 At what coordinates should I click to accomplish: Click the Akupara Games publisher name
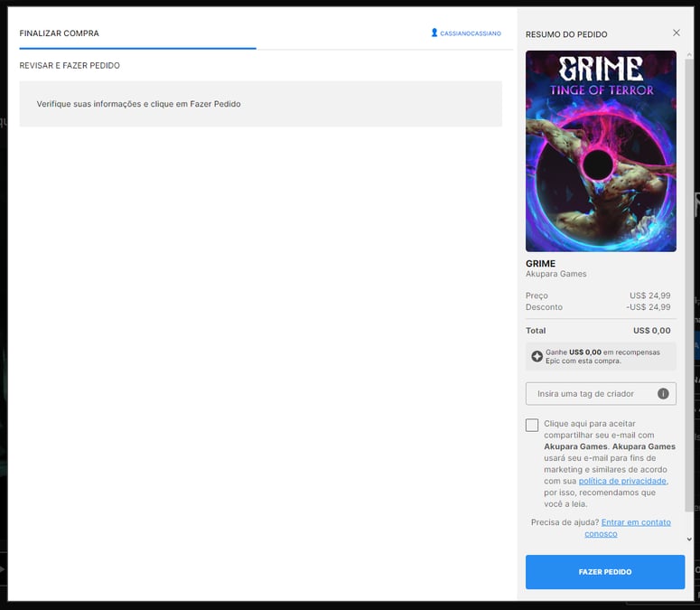pos(555,274)
